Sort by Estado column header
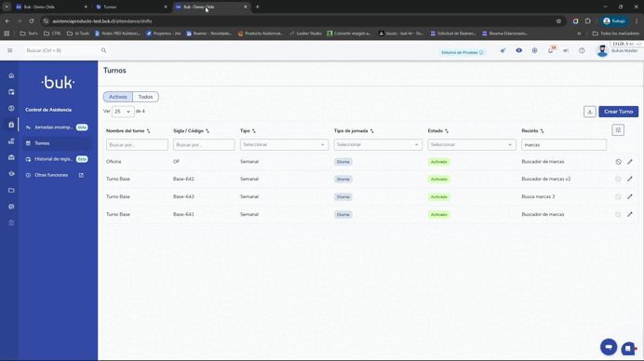The width and height of the screenshot is (644, 361). pyautogui.click(x=437, y=130)
